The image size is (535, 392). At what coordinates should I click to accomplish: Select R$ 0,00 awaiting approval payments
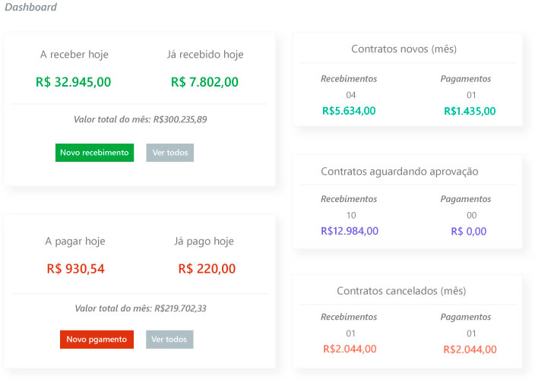(468, 231)
